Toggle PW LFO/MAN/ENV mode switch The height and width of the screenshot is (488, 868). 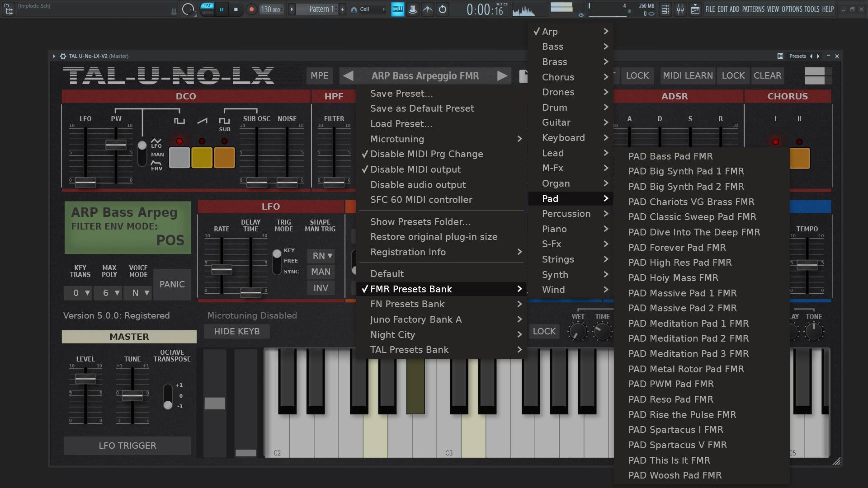142,154
